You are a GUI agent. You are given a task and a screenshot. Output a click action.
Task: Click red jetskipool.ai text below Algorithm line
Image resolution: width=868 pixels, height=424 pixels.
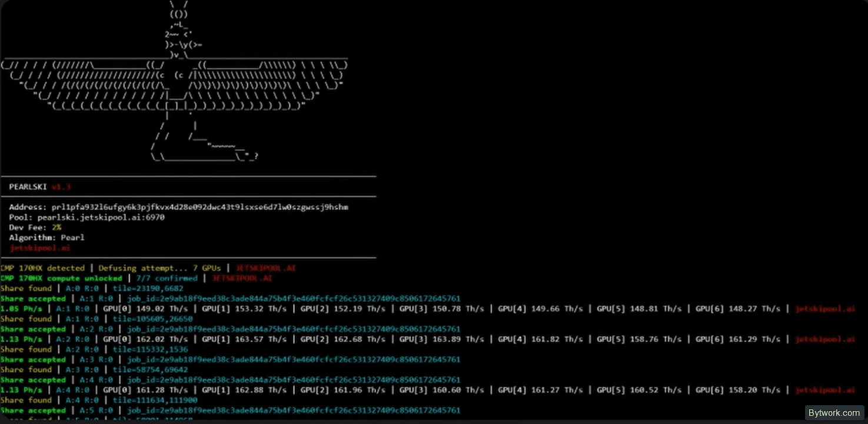tap(39, 248)
